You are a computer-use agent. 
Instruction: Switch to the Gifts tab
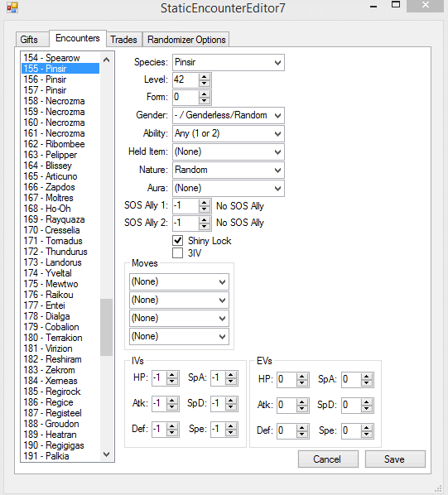pos(29,40)
